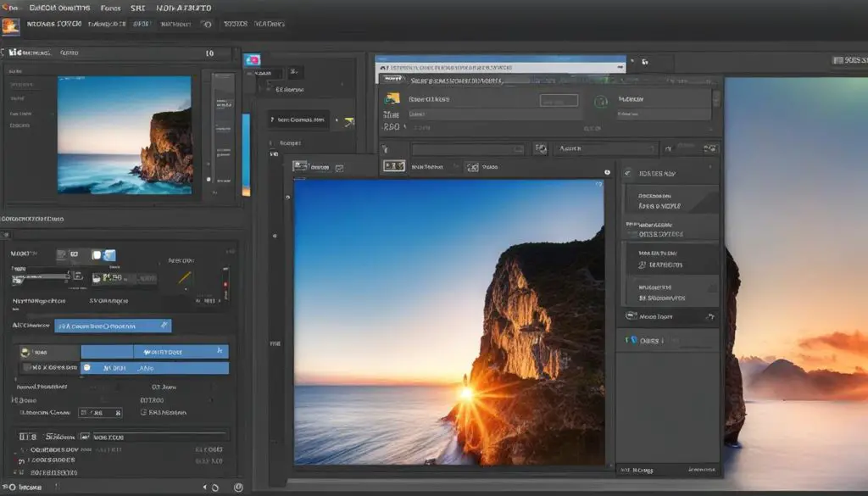Toggle the blue square icon in the left panel

[x=109, y=255]
